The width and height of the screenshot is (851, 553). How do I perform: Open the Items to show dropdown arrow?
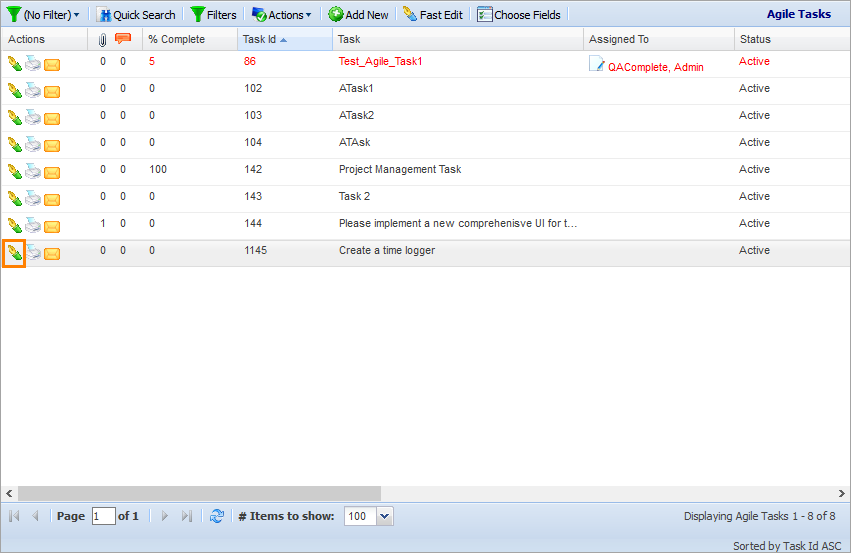(x=384, y=516)
